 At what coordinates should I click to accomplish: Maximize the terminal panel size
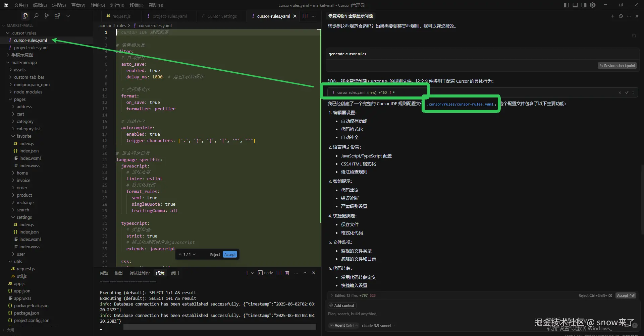click(x=305, y=273)
